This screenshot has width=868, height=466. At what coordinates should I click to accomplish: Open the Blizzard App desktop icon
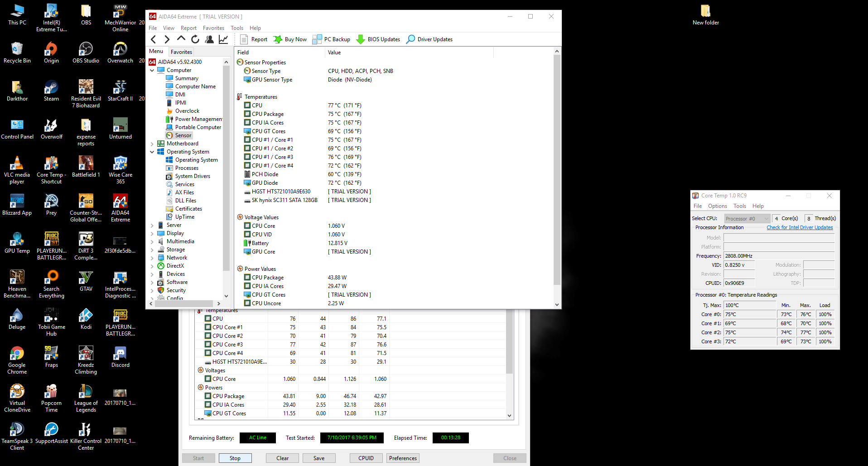click(x=17, y=205)
